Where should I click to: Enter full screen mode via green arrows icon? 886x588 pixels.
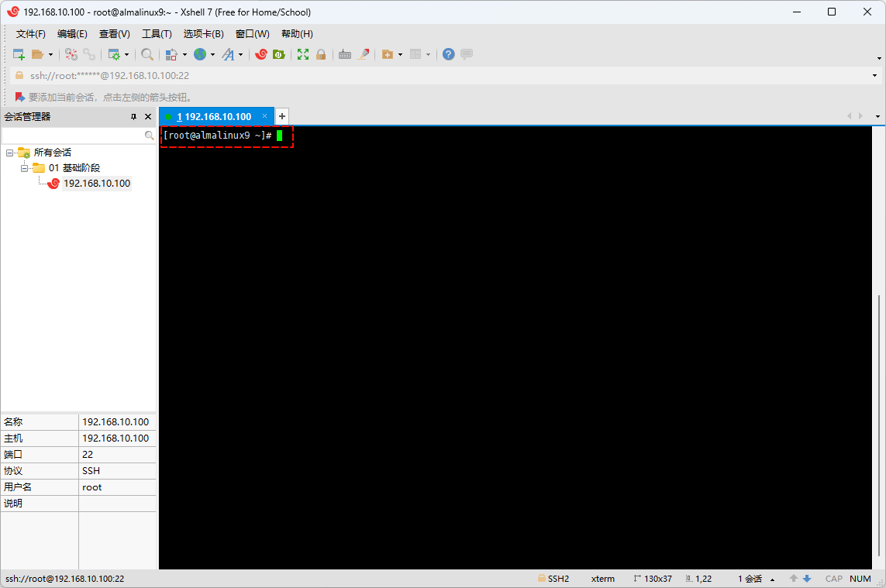click(303, 54)
